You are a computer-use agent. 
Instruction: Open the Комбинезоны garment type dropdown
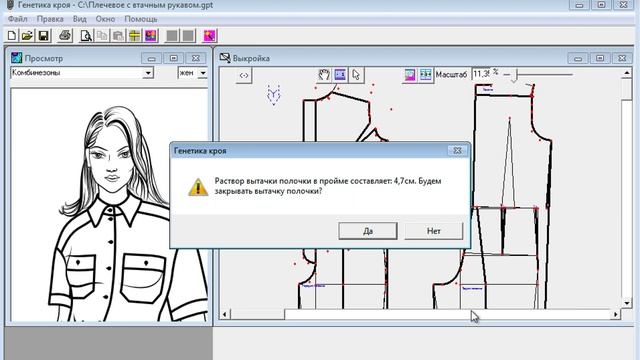[x=148, y=73]
